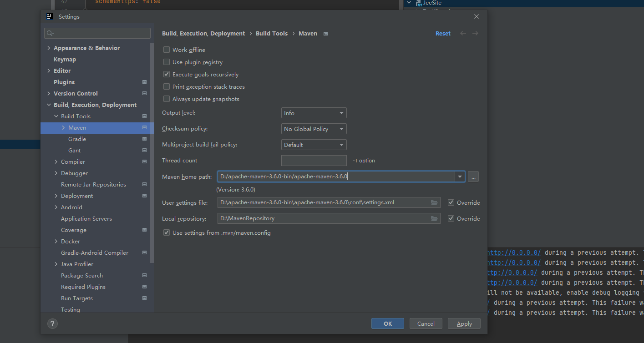Click the search magnifier icon in settings search
The image size is (644, 343).
50,33
